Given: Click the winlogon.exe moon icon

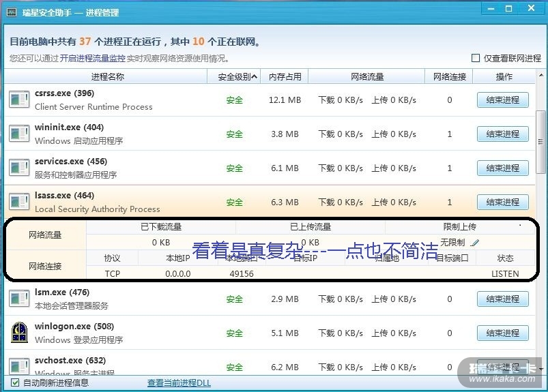Looking at the screenshot, I should click(x=19, y=332).
